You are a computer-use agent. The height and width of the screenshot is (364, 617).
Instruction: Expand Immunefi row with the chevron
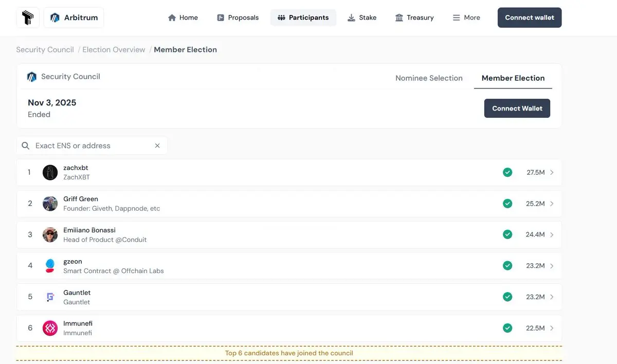[x=552, y=329]
